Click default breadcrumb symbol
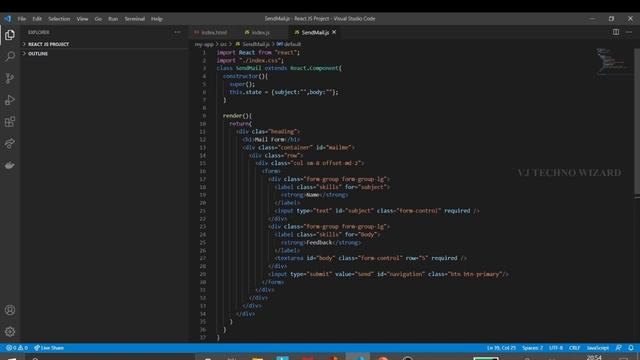640x360 pixels. coord(291,44)
